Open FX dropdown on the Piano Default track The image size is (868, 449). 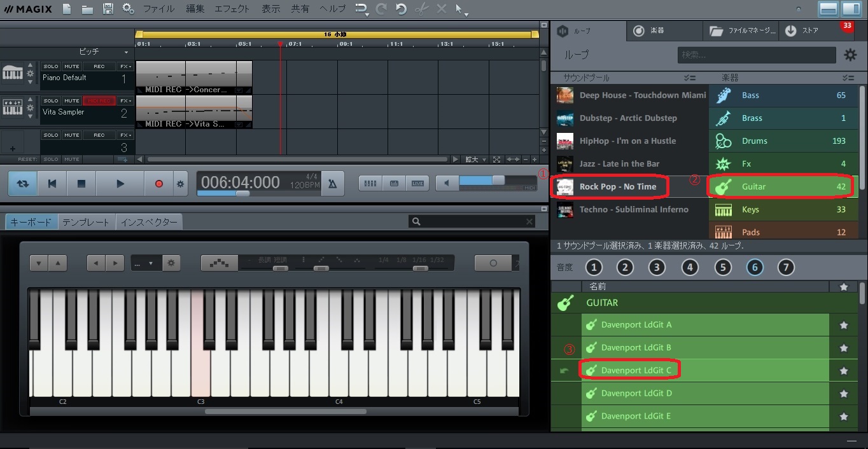pos(125,66)
